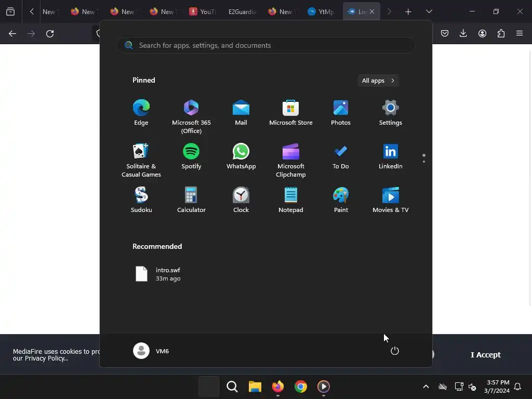Open taskbar Search
Image resolution: width=532 pixels, height=399 pixels.
click(x=232, y=387)
